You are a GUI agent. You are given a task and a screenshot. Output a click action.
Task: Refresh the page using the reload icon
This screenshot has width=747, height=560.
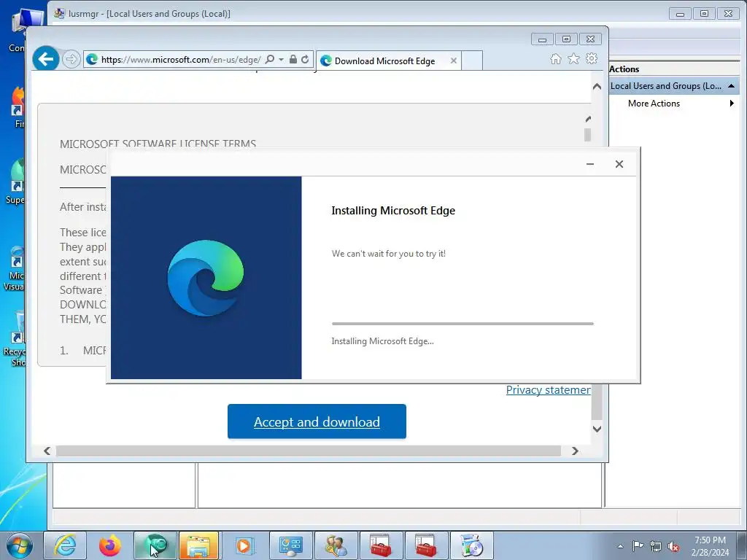coord(305,59)
